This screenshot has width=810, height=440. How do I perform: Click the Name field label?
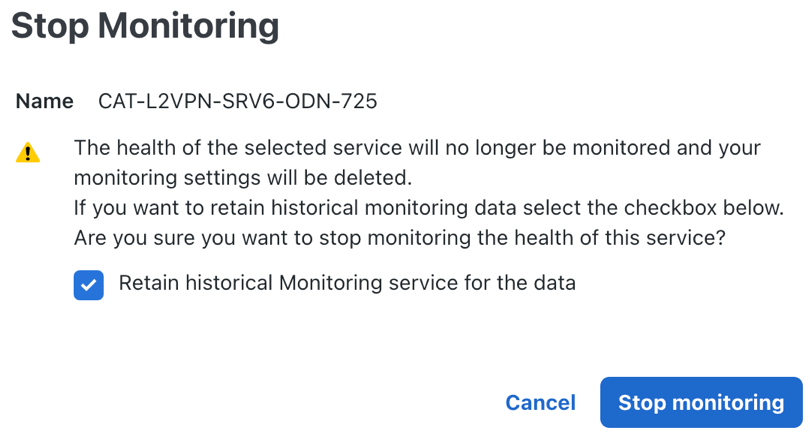pos(44,101)
